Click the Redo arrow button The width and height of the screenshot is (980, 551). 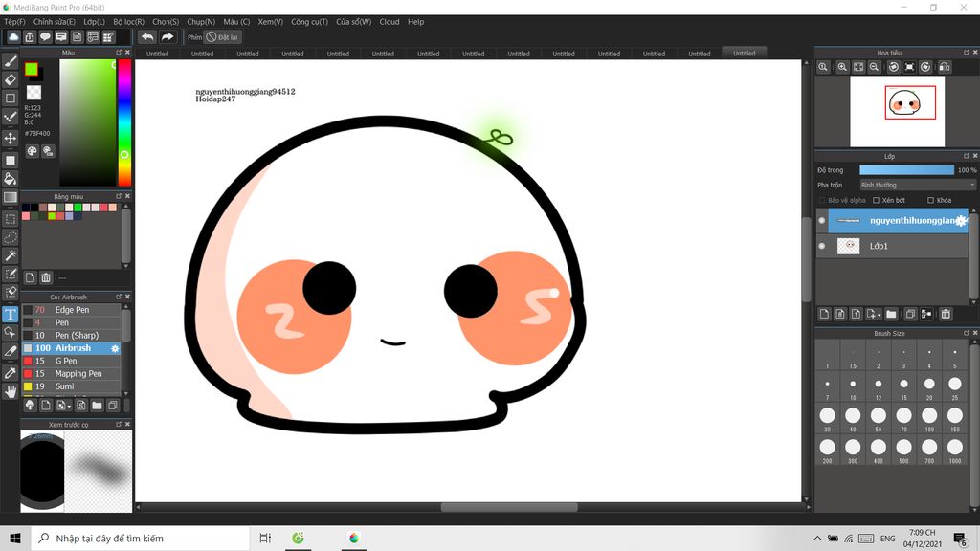pyautogui.click(x=167, y=37)
